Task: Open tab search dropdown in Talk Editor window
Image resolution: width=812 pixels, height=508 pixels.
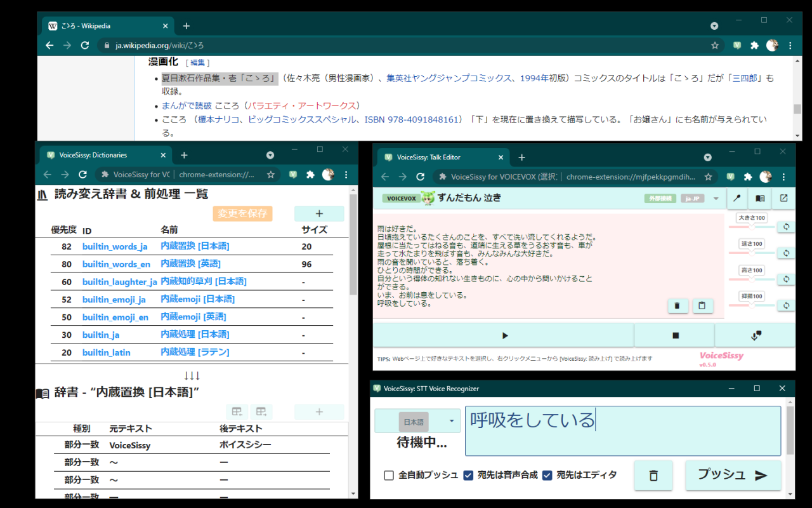Action: tap(708, 157)
